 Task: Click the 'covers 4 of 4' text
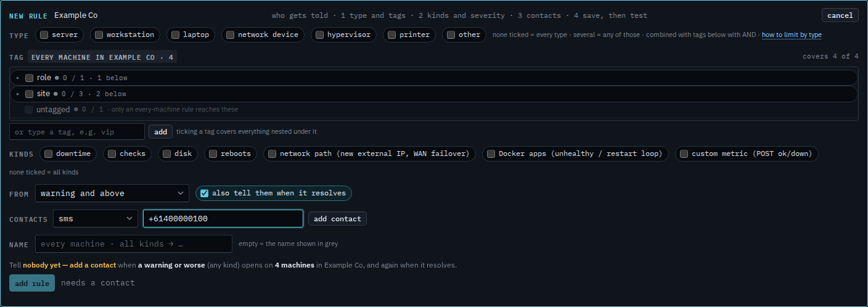[x=830, y=57]
